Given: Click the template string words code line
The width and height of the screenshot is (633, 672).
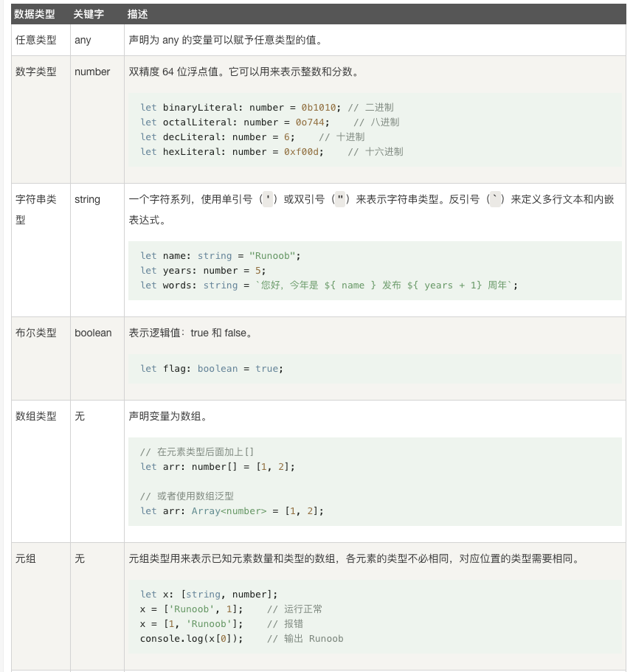Looking at the screenshot, I should (x=328, y=285).
